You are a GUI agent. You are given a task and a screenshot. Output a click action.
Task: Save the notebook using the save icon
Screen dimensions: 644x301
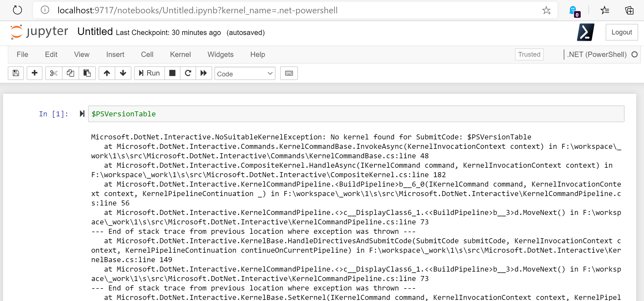pos(16,73)
